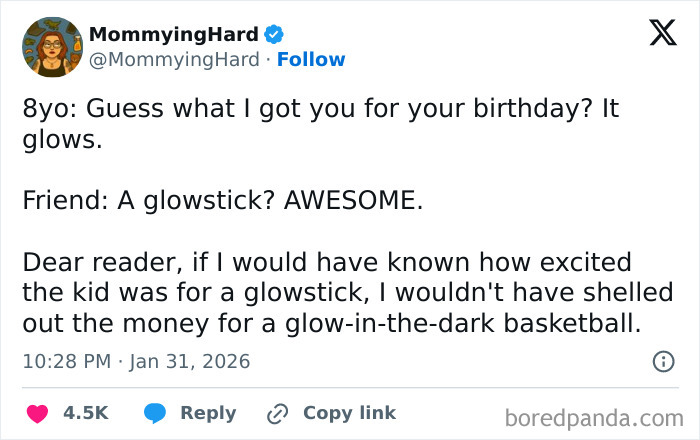Click the boredpanda.com watermark
700x440 pixels.
pos(594,416)
